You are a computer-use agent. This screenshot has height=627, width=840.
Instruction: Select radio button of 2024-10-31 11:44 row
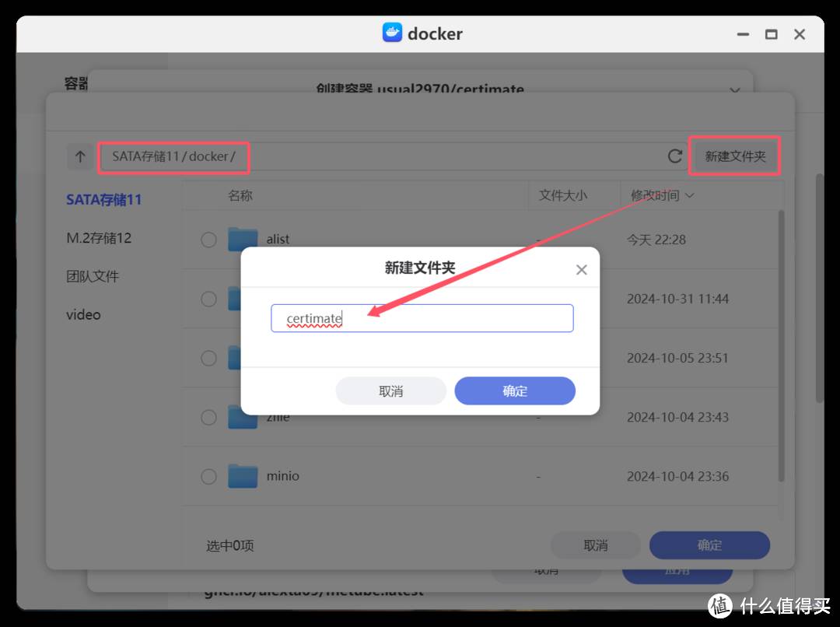pos(209,299)
